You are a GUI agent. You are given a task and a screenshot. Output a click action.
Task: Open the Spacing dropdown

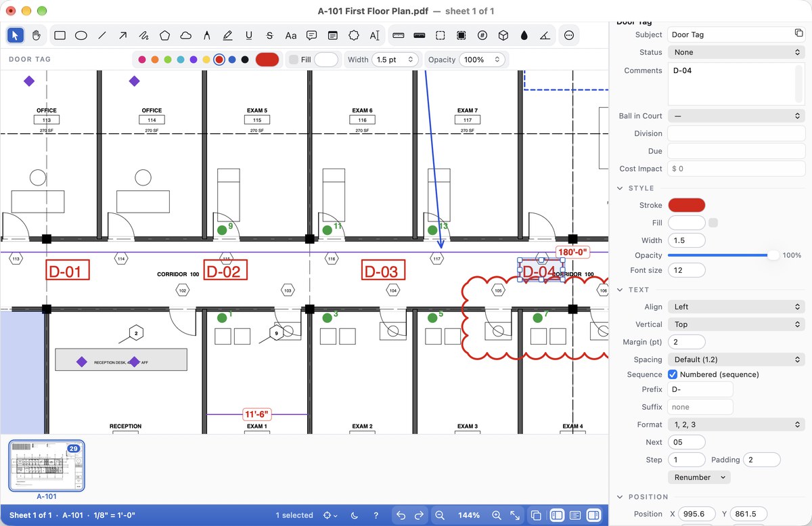tap(736, 359)
